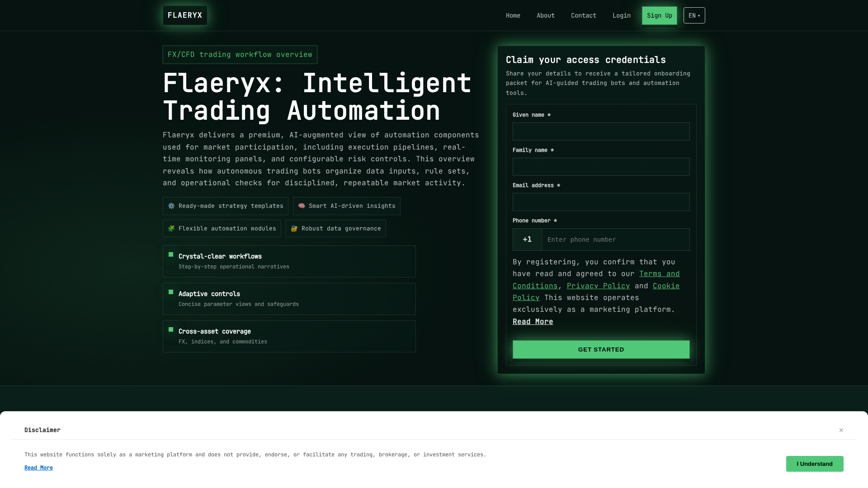Viewport: 868px width, 488px height.
Task: Click the GET STARTED button
Action: point(601,350)
